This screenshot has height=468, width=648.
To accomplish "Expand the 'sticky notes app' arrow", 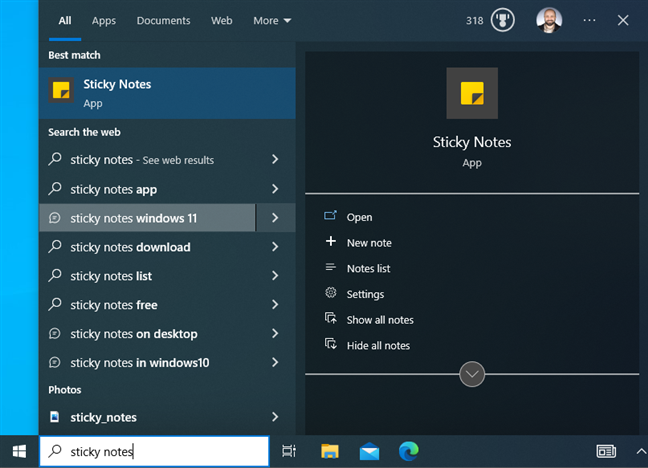I will tap(275, 189).
